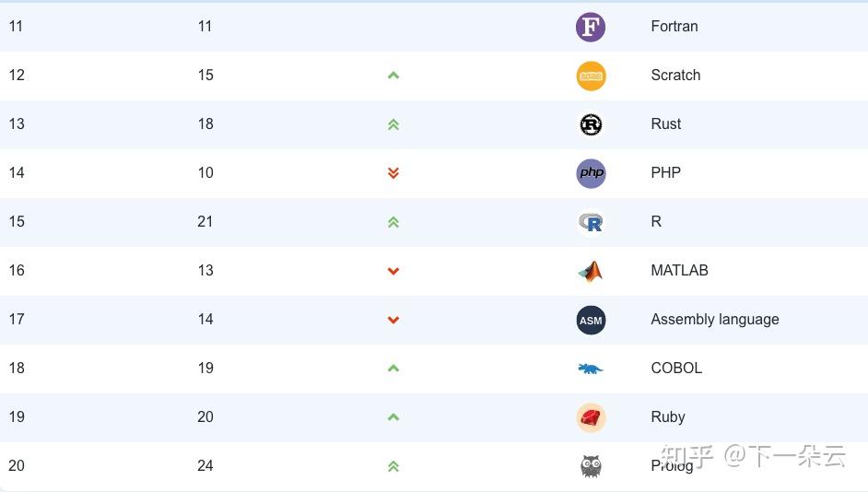
Task: Click the Fortran language name
Action: tap(674, 27)
